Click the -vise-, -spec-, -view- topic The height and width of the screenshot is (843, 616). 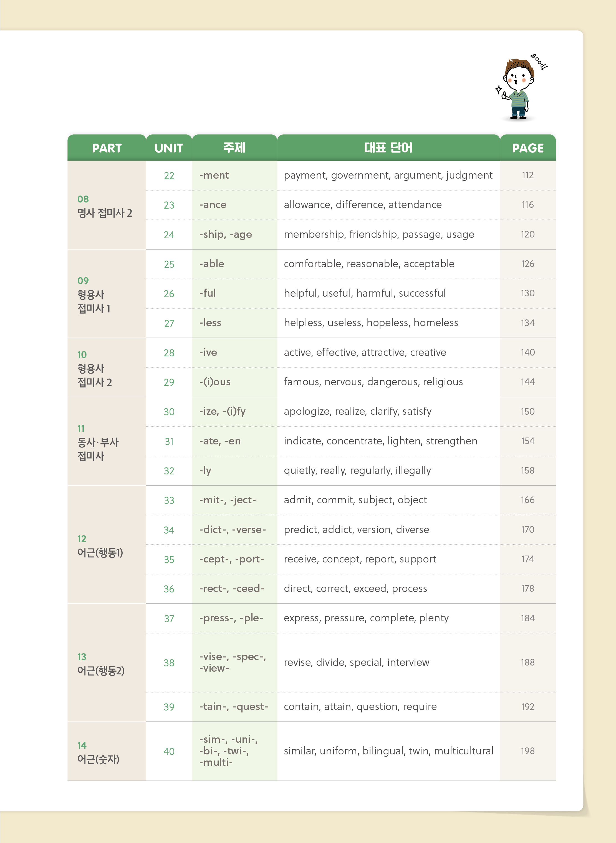click(x=232, y=662)
